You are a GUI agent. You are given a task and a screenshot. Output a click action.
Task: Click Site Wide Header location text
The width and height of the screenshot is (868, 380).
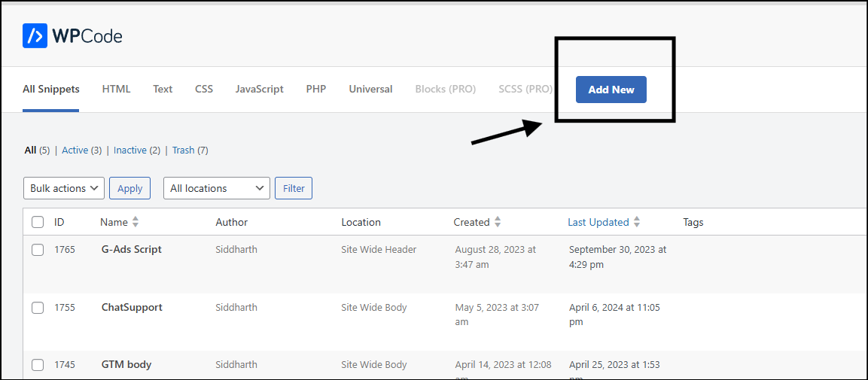tap(379, 250)
